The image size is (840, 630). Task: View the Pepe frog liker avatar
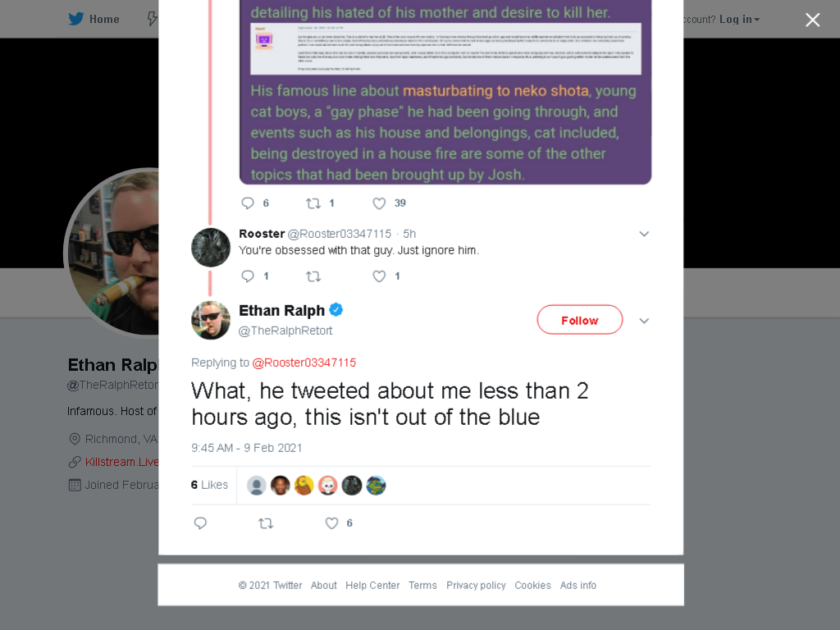click(376, 486)
